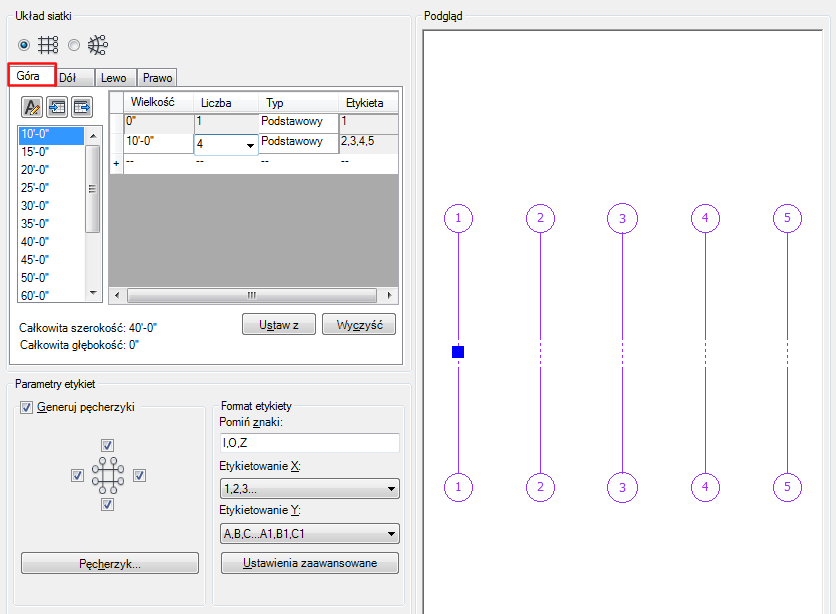This screenshot has width=836, height=614.
Task: Click the Pęcherzyk... button
Action: pos(110,563)
